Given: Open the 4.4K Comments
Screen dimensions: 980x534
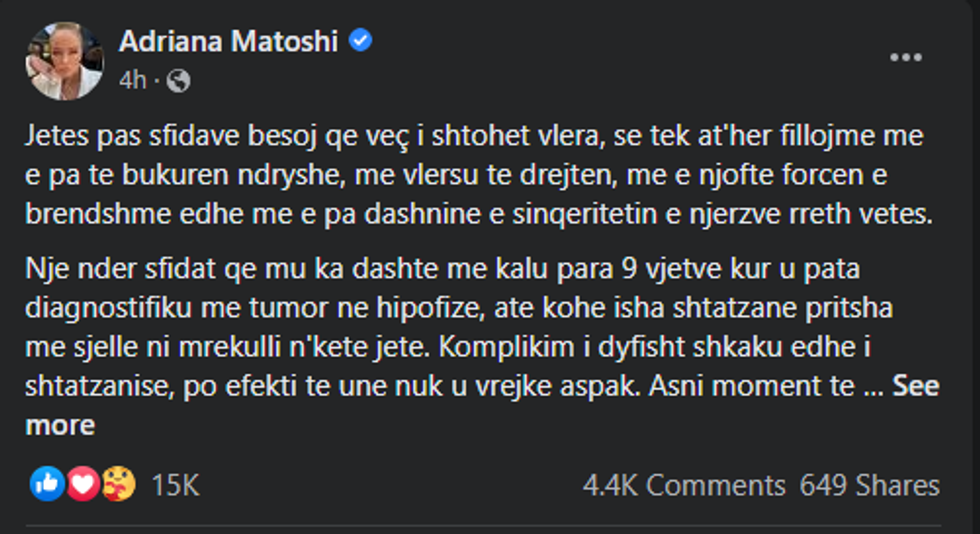Looking at the screenshot, I should coord(683,486).
